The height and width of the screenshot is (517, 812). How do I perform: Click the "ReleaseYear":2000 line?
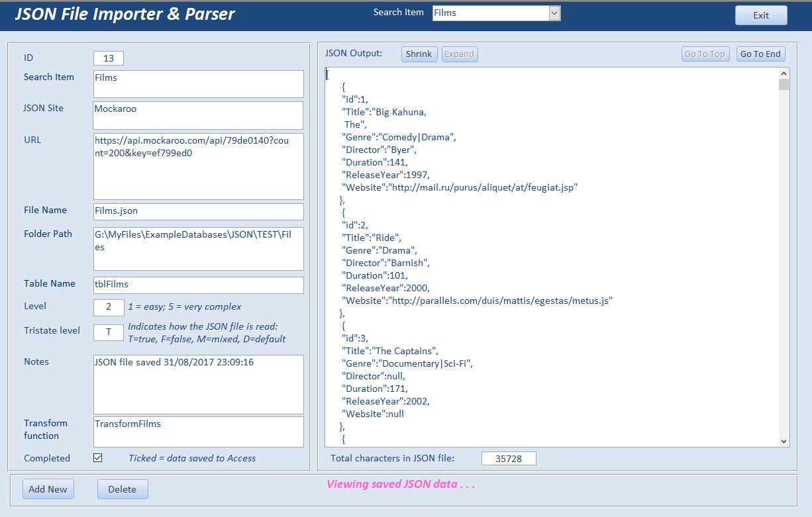[385, 288]
